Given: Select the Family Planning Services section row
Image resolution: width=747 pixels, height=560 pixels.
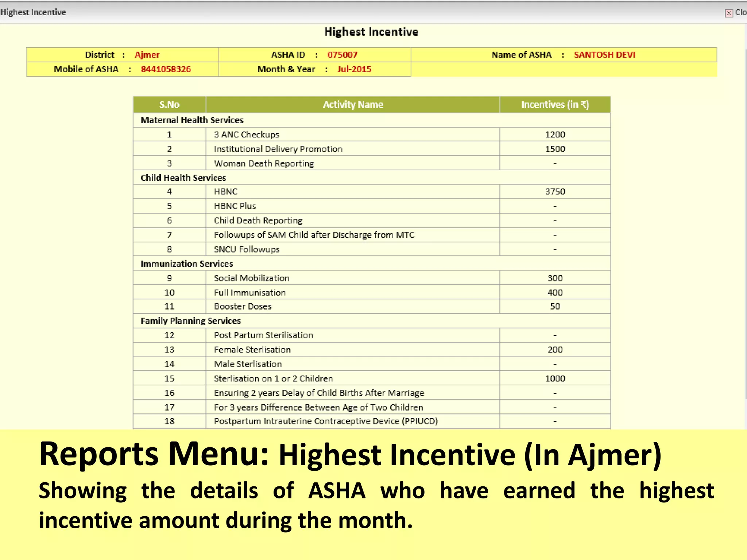Looking at the screenshot, I should (x=190, y=321).
